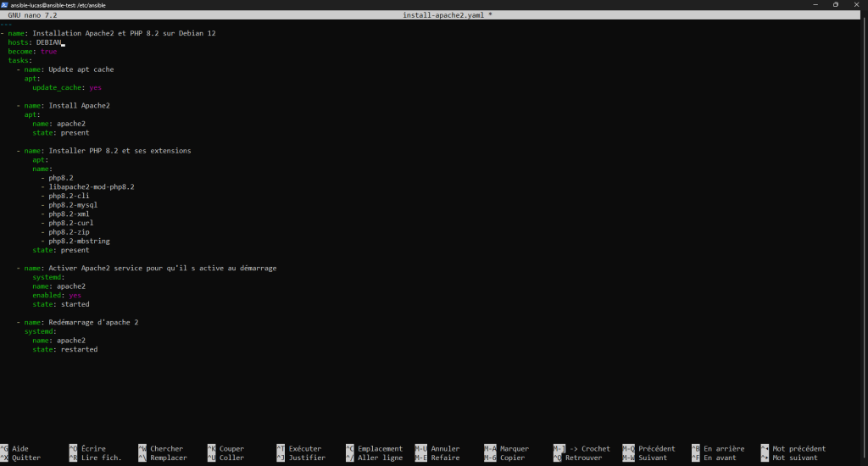Click the ^T Exécuter shortcut
The height and width of the screenshot is (466, 868).
pyautogui.click(x=299, y=449)
